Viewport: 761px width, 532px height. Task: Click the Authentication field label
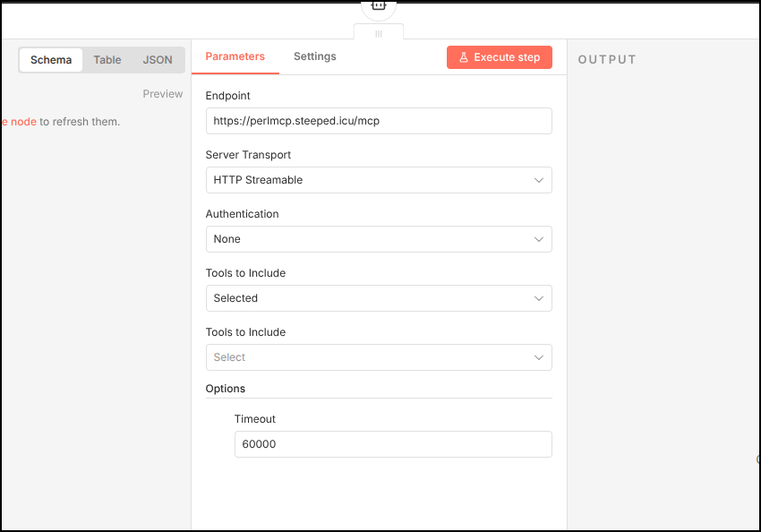pyautogui.click(x=242, y=214)
